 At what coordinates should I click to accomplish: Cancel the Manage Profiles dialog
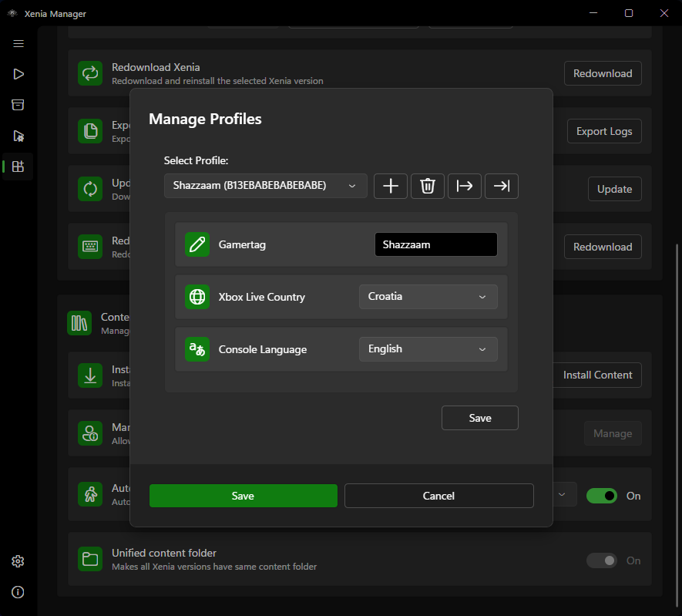pyautogui.click(x=438, y=496)
